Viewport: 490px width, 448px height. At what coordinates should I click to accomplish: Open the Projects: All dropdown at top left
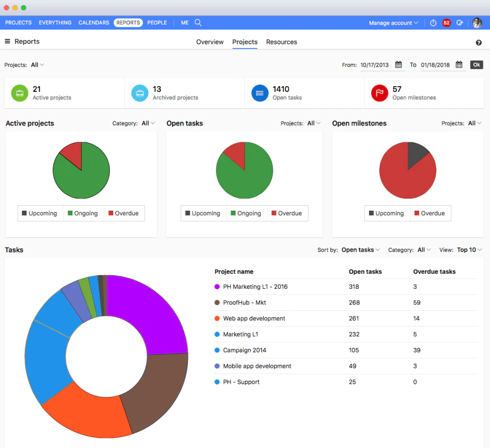point(36,65)
